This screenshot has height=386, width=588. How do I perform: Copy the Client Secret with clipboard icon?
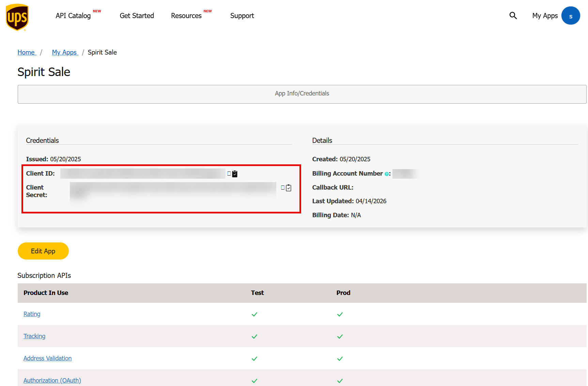pyautogui.click(x=289, y=188)
